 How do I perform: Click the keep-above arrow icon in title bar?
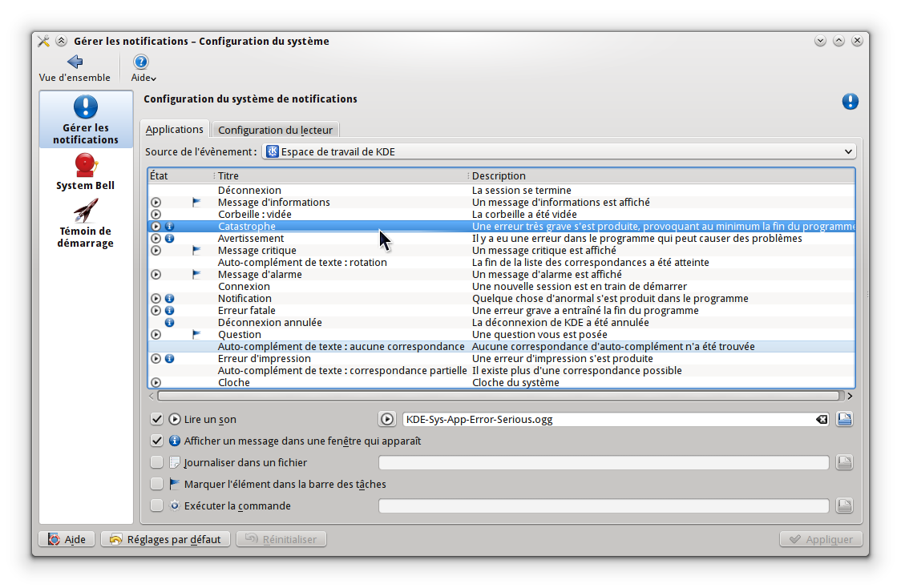61,42
